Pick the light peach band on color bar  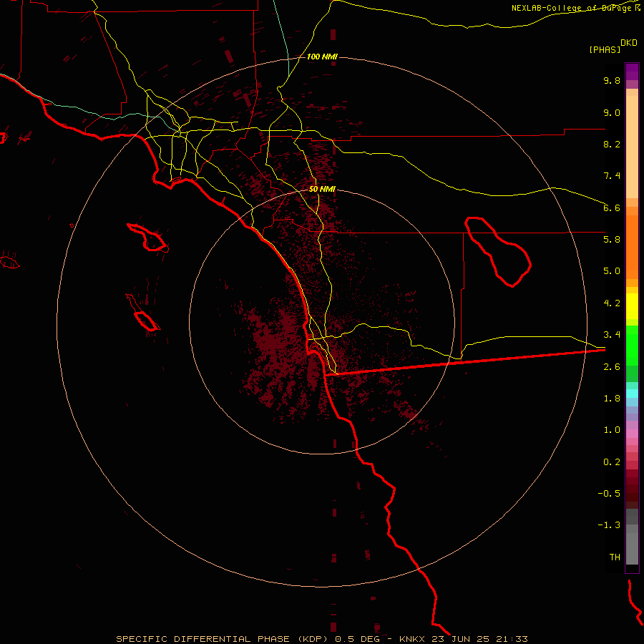(632, 147)
